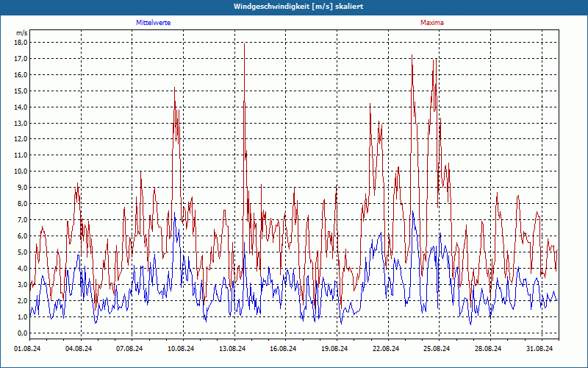Click the 07.08.24 date label

coord(129,349)
